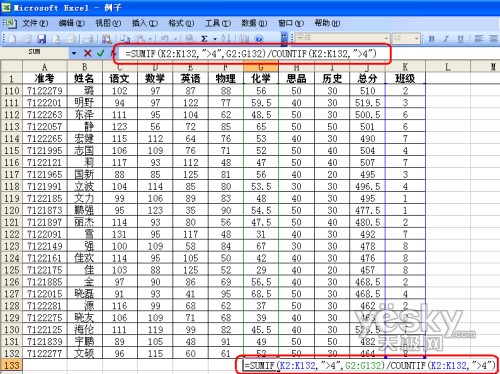Expand the Undo history dropdown arrow
This screenshot has width=500, height=374.
tap(174, 39)
